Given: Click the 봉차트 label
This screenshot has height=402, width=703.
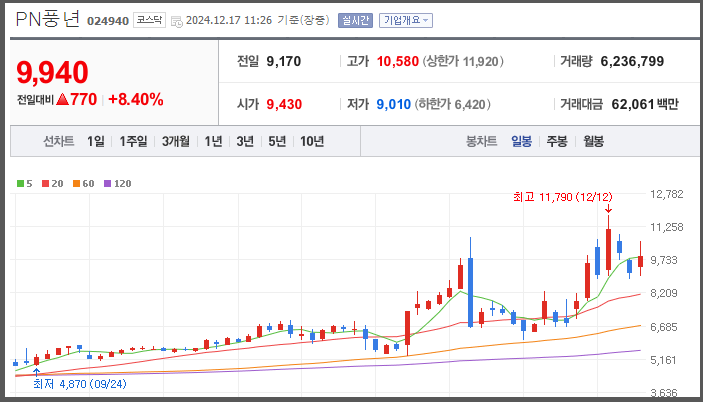Looking at the screenshot, I should coord(482,142).
